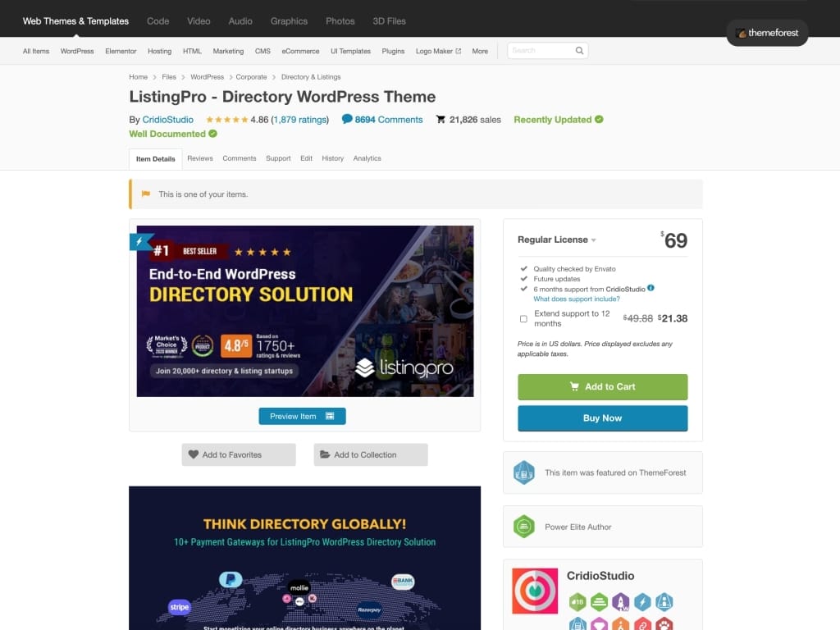Open CridioStudio author avatar
Screen dimensions: 840x630
pyautogui.click(x=535, y=591)
